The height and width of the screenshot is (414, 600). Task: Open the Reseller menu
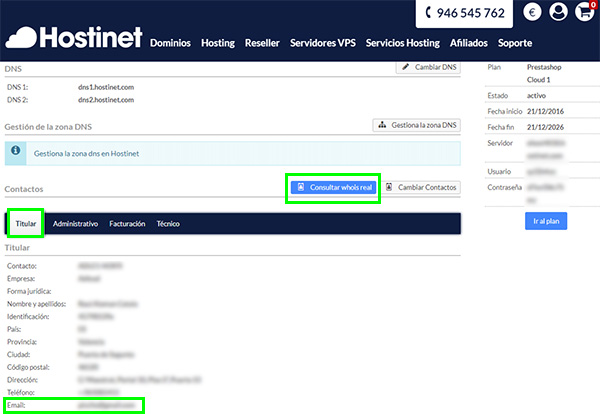(262, 43)
